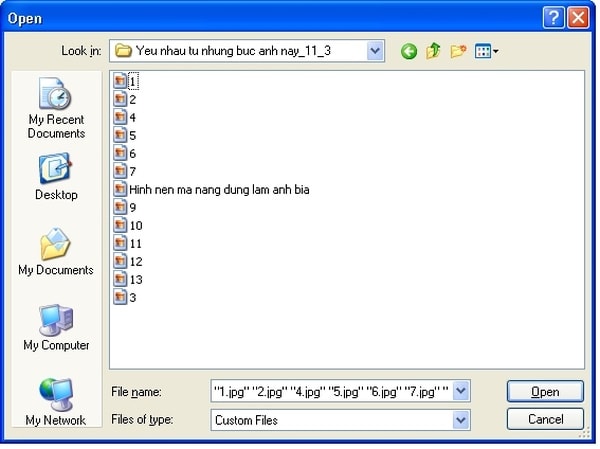Click the image icon of file 12
Screen dimensions: 600x449
click(120, 261)
